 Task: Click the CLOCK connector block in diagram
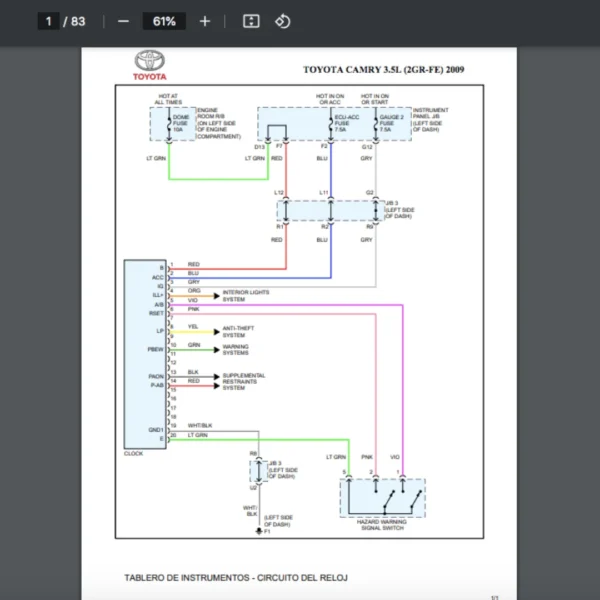click(144, 354)
